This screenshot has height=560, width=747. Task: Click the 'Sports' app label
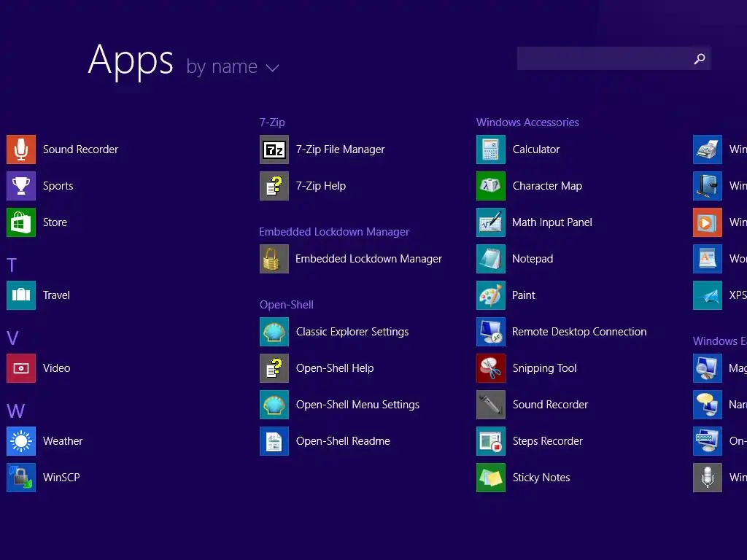click(58, 186)
